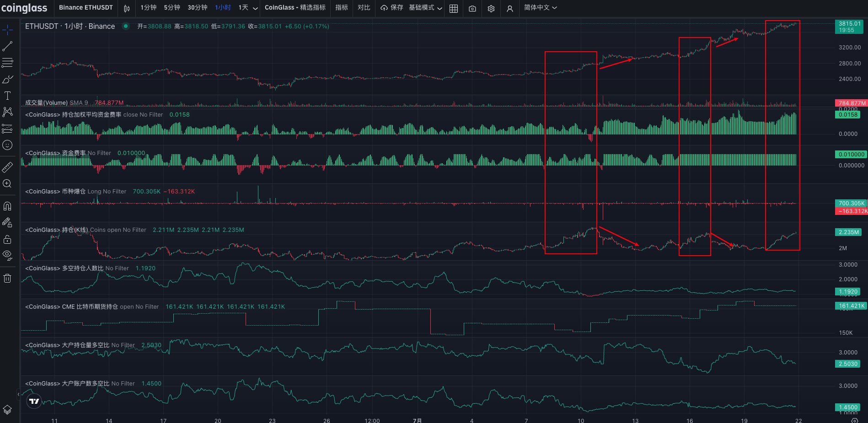868x423 pixels.
Task: Click the TradingView logo
Action: click(34, 402)
